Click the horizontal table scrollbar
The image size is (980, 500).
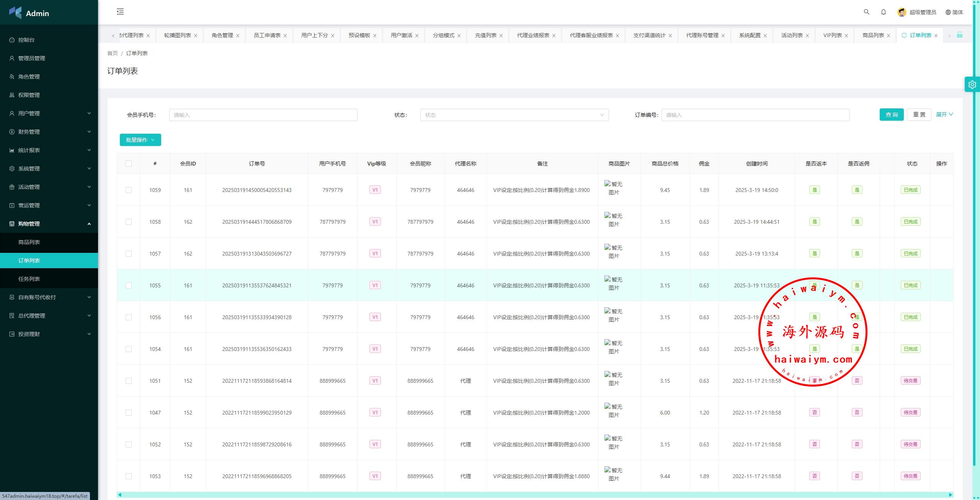[534, 495]
